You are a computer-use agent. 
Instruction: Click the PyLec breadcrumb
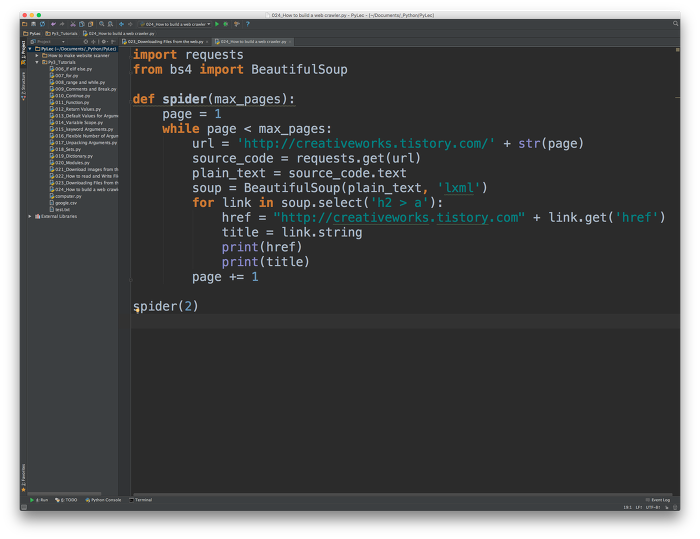point(32,33)
